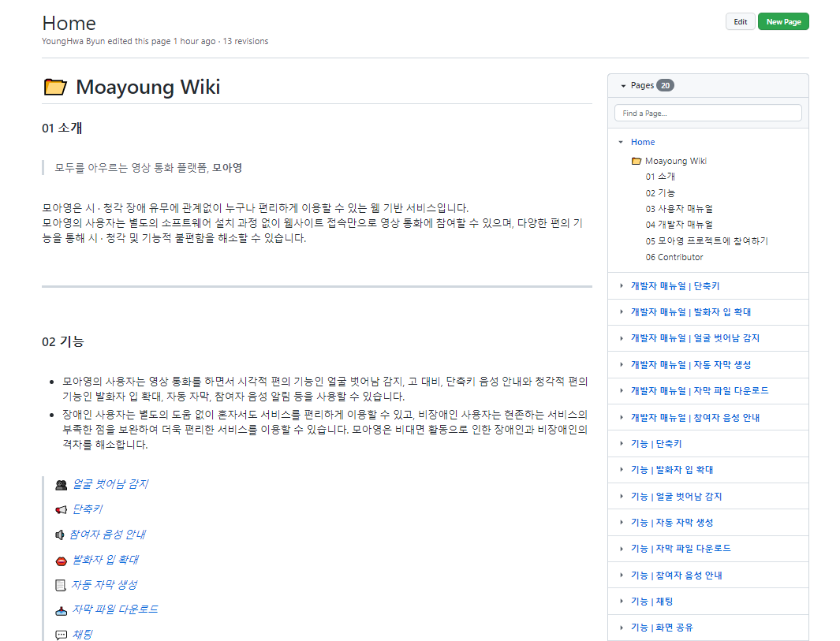Viewport: 840px width, 641px height.
Task: Open 개발자 매뉴얼 | 자막 파일 다운로드 page link
Action: click(700, 391)
